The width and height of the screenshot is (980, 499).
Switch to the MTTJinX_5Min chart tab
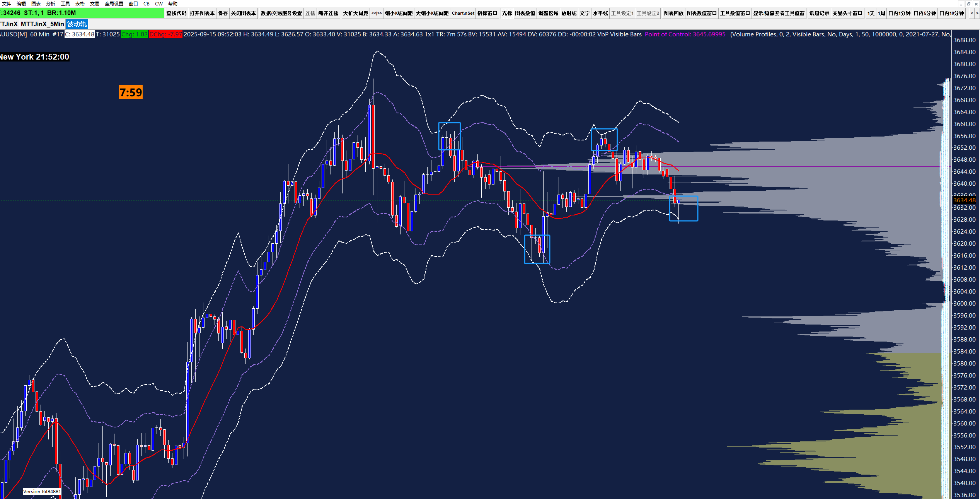[x=42, y=24]
